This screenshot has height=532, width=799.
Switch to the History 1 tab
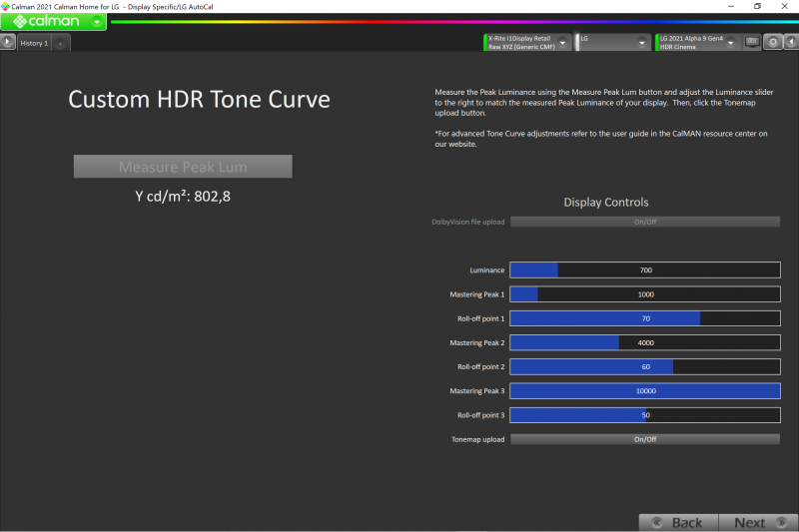[34, 43]
